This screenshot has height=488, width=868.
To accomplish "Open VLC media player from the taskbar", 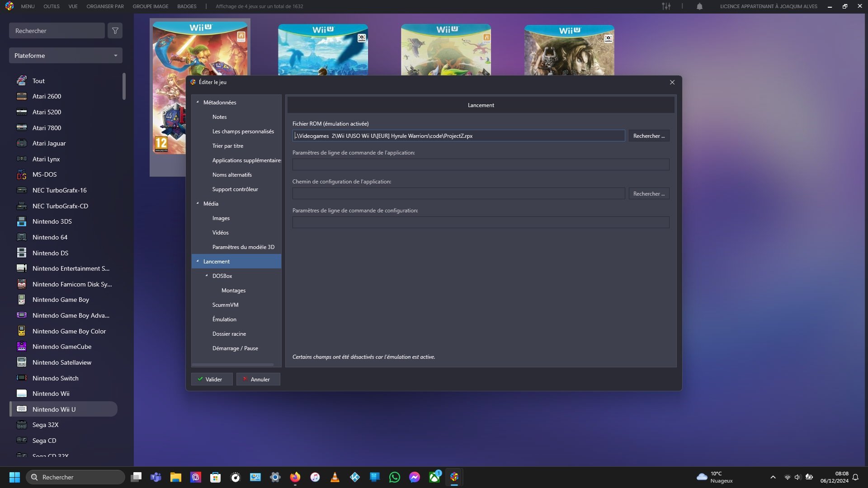I will [335, 477].
